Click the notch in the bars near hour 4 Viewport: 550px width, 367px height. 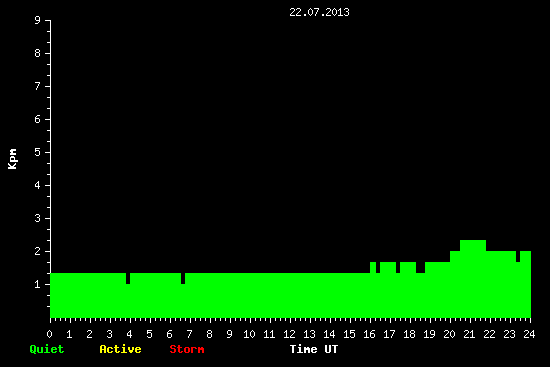(x=128, y=278)
